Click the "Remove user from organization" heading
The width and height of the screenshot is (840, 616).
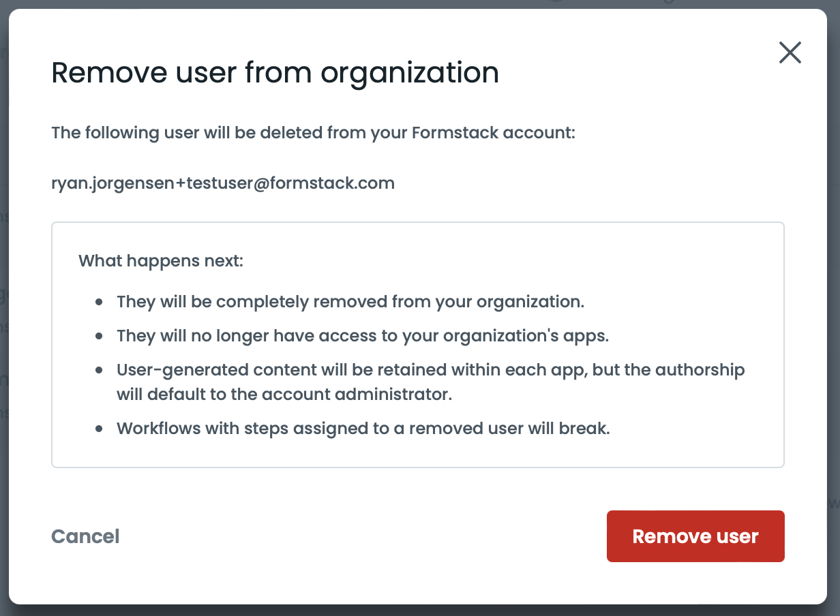[275, 73]
